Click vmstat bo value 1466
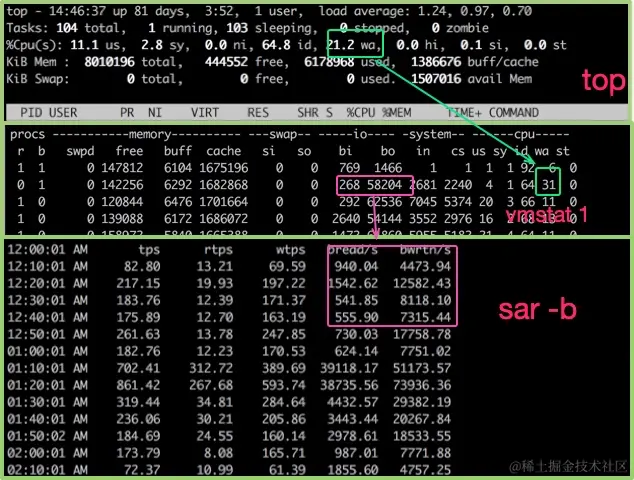634x480 pixels. click(x=388, y=168)
